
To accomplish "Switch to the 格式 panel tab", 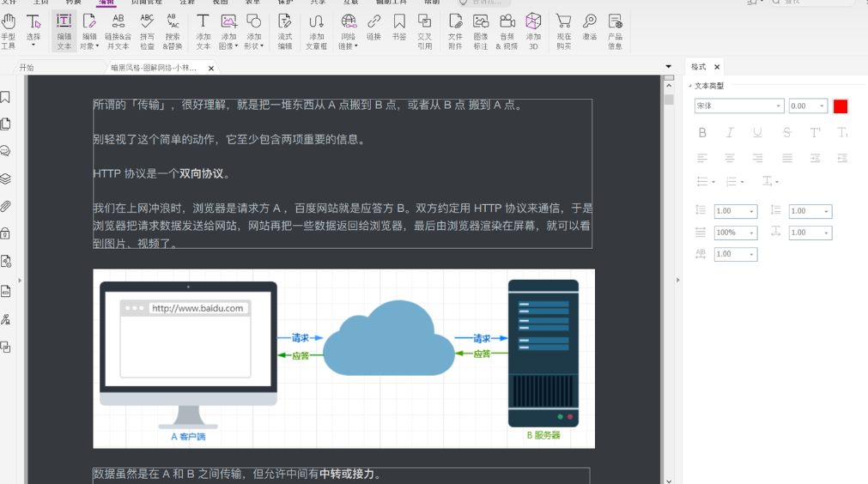I will click(x=699, y=67).
